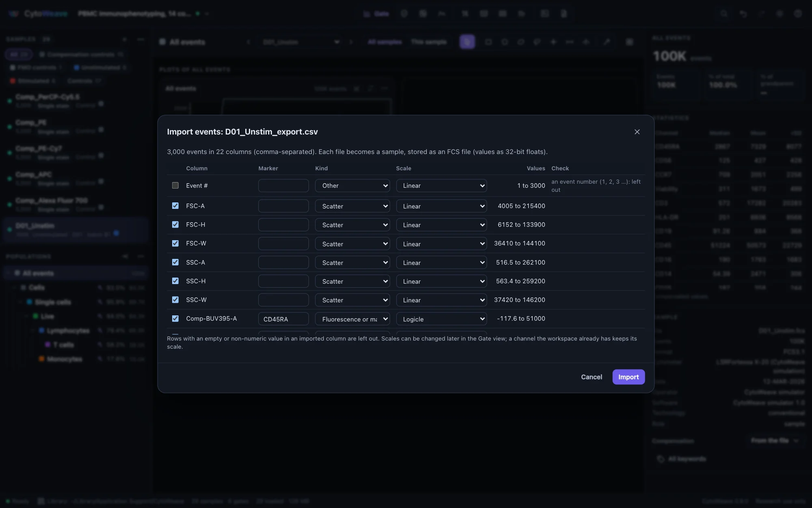Open the Kind dropdown for SSC-H
Screen dimensions: 812x508
point(352,281)
